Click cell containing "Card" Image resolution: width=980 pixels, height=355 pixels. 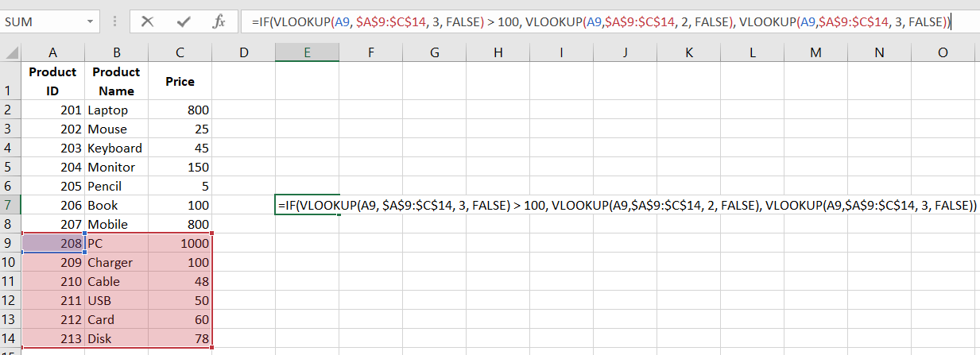(116, 319)
